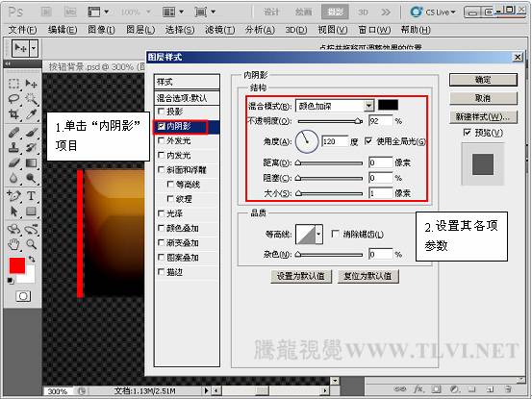Open the 等高线 contour picker arrow
Screen dimensions: 532x399
pyautogui.click(x=318, y=234)
